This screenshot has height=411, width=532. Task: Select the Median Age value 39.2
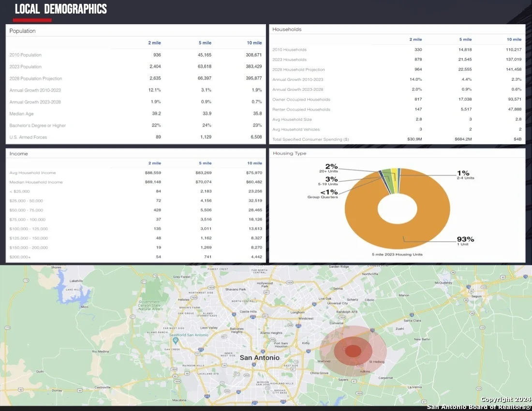pos(156,113)
